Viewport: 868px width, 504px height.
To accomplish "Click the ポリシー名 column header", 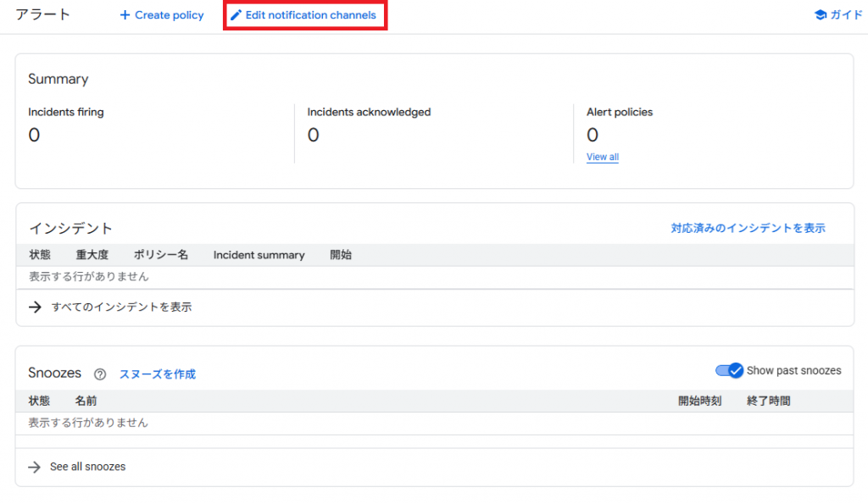I will [x=160, y=255].
